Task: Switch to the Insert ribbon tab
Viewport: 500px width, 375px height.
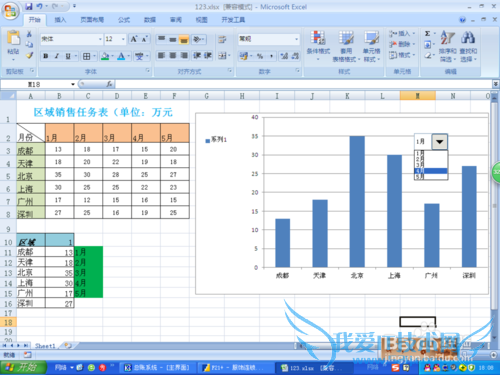Action: point(60,20)
